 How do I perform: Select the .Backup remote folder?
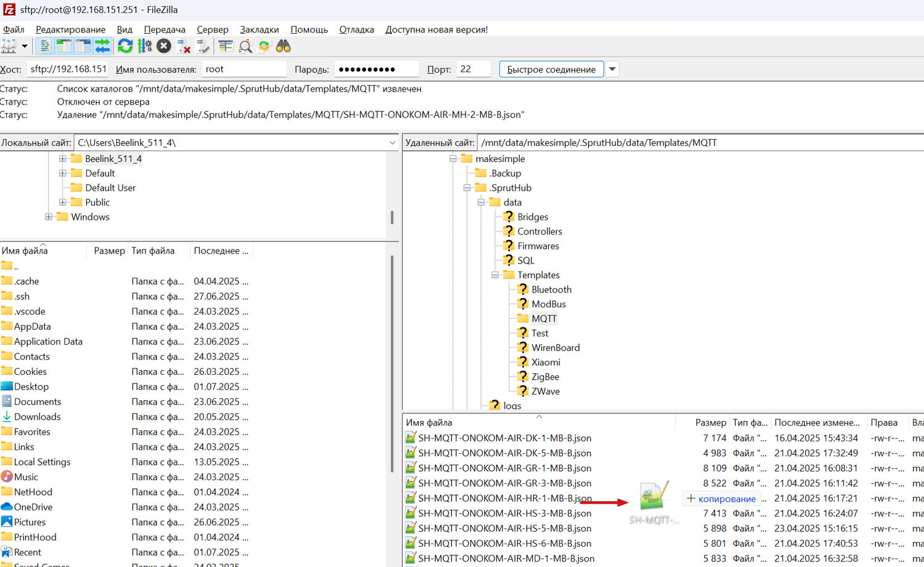[505, 173]
